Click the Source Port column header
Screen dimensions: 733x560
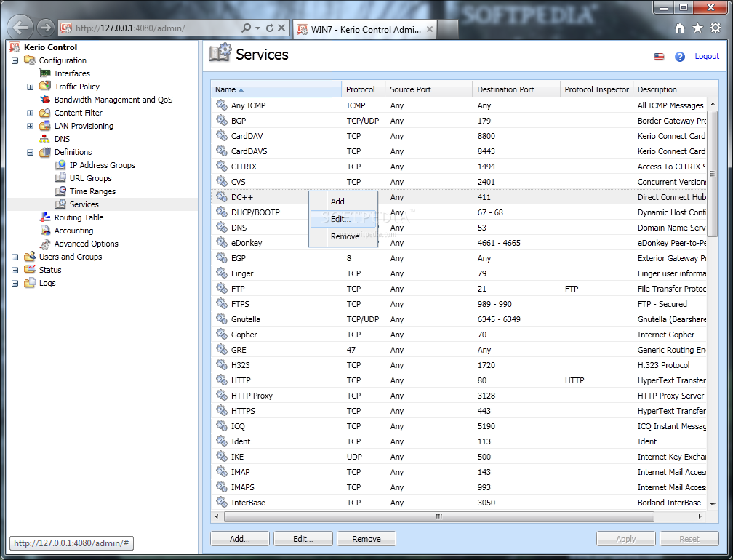click(429, 89)
